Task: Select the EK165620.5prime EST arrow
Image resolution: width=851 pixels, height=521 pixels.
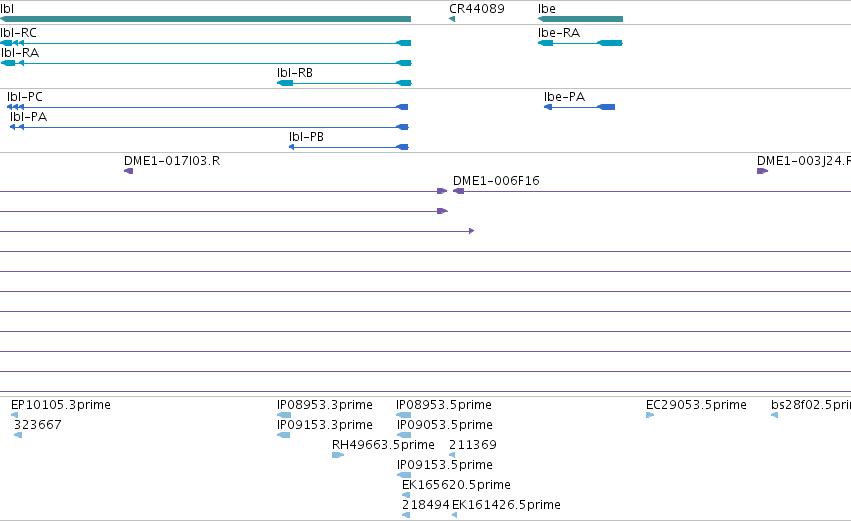Action: click(406, 495)
